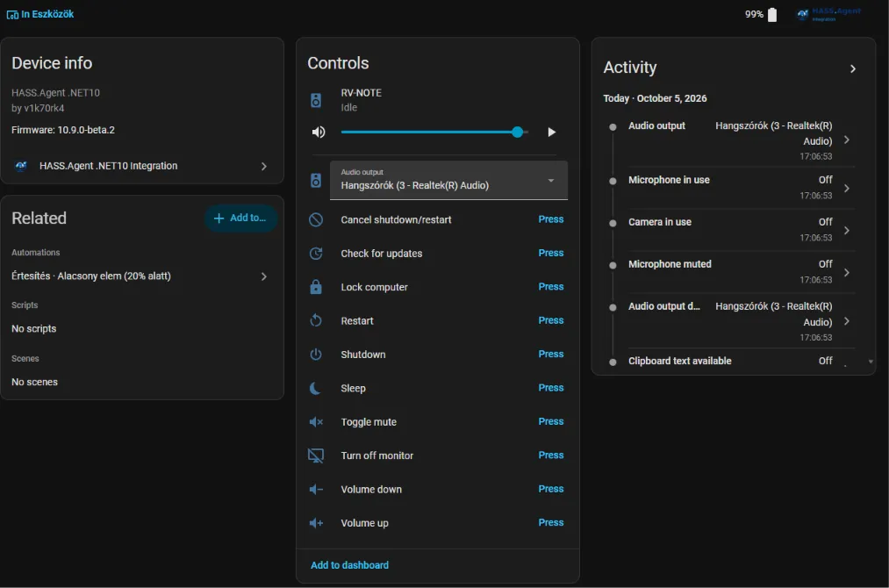This screenshot has width=889, height=588.
Task: Click the Cancel shutdown/restart icon
Action: [316, 219]
